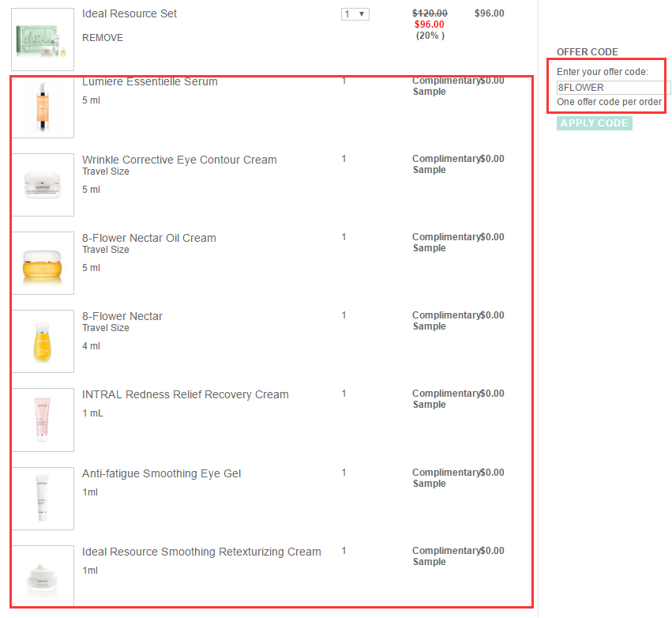Click Complimentary Sample label for Lumiere Essentielle Serum
Viewport: 672px width, 618px height.
(445, 86)
